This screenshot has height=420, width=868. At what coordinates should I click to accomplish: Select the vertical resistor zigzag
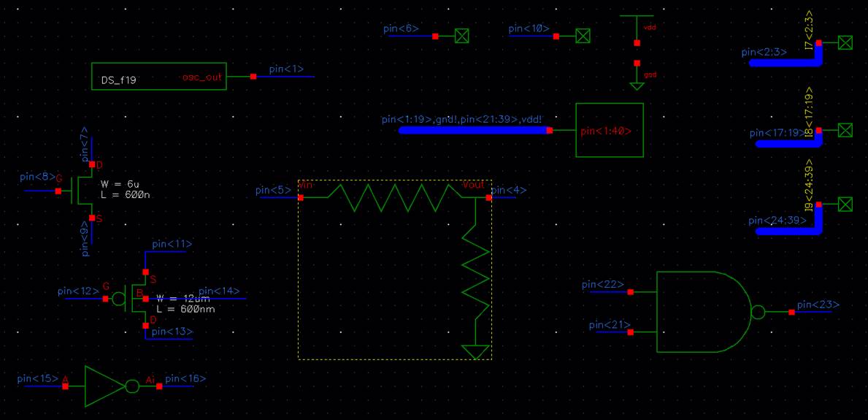[x=477, y=272]
